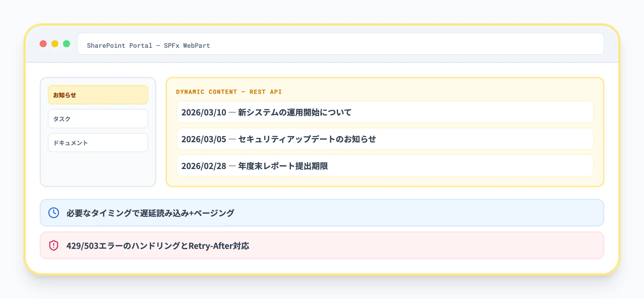Click the shield alert icon in the red banner
Viewport: 644px width, 299px height.
point(54,246)
